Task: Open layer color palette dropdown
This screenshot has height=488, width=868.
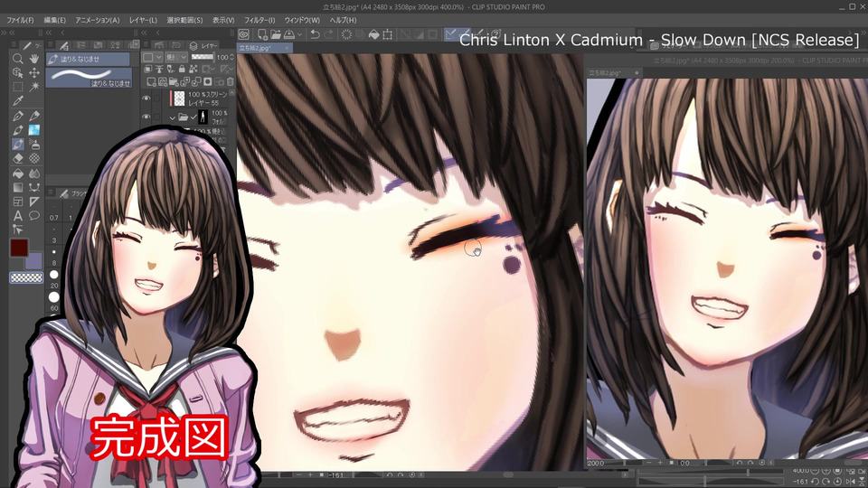Action: pos(152,57)
